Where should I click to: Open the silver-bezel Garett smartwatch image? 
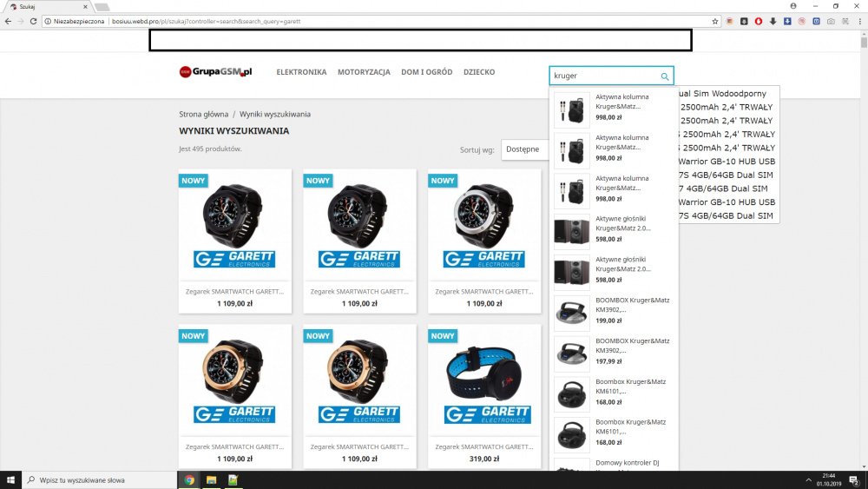484,226
